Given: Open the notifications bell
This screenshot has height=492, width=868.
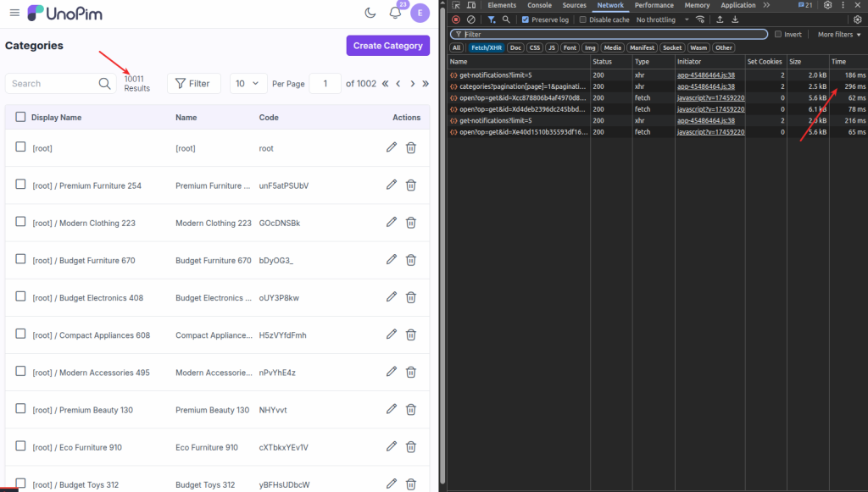Looking at the screenshot, I should coord(395,13).
